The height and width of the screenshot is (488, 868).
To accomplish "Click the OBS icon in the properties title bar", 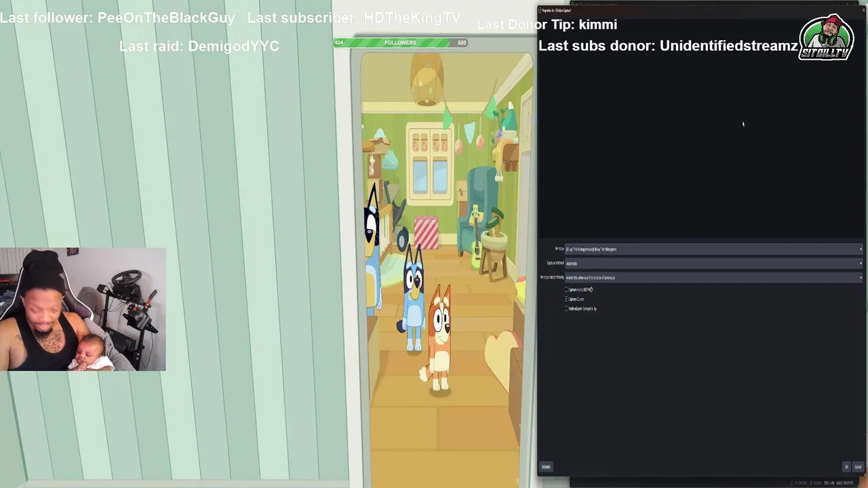I will 540,10.
